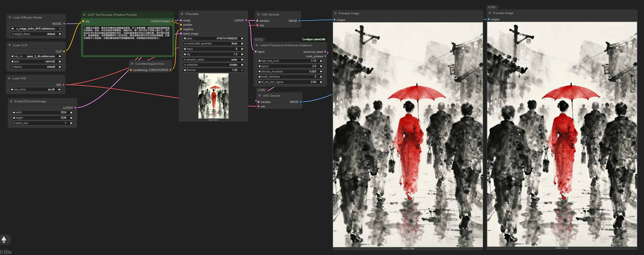Open the scheduler simple dropdown
Image resolution: width=644 pixels, height=255 pixels.
point(213,65)
